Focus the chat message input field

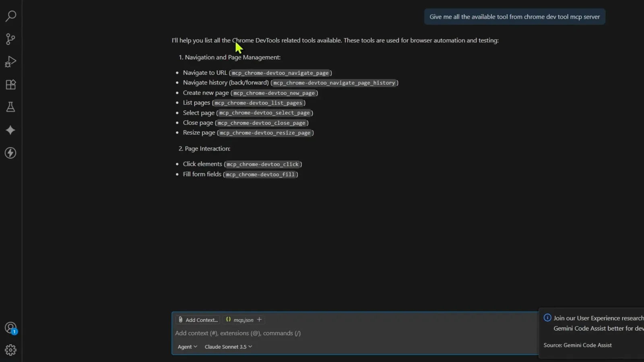pos(354,333)
